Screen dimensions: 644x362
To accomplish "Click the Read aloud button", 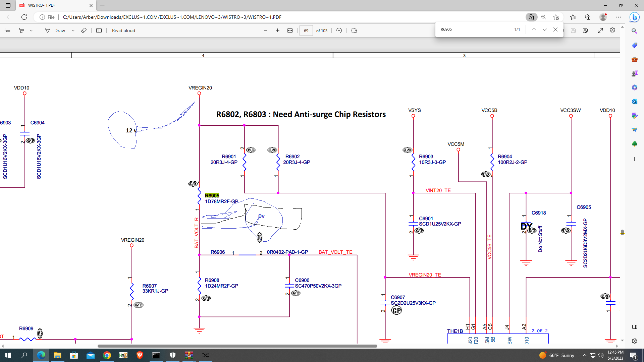I will (123, 31).
